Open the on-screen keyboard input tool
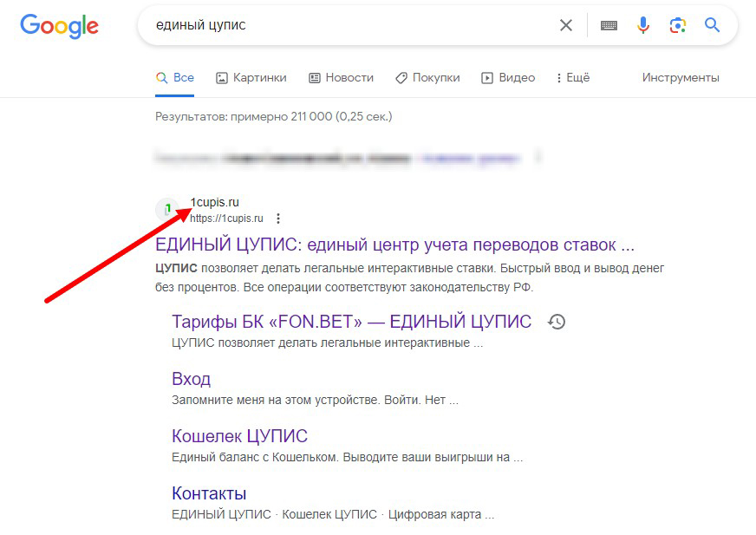Viewport: 756px width, 535px height. pos(609,25)
